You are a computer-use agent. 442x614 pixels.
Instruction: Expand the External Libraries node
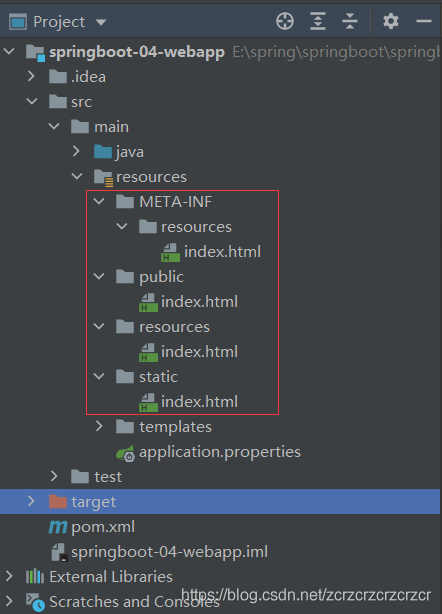[9, 576]
